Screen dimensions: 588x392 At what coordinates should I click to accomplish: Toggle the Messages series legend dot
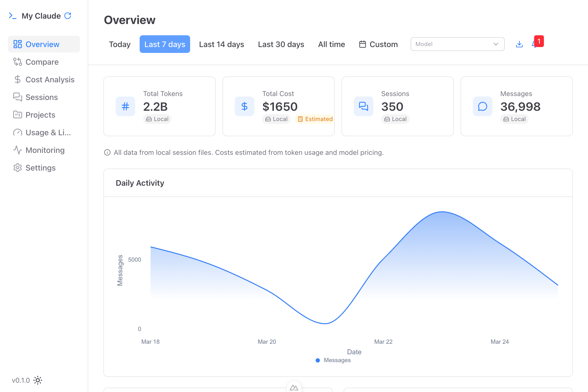318,360
